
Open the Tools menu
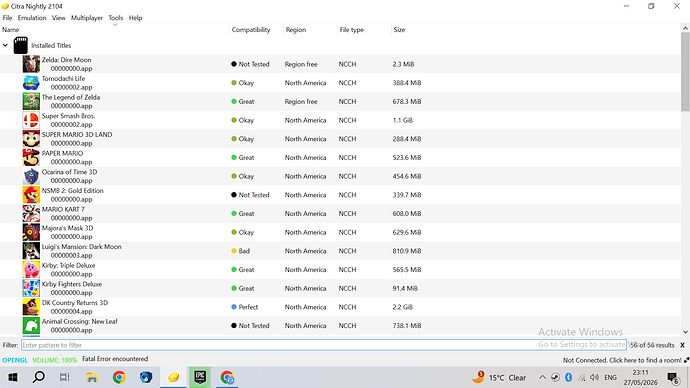point(116,18)
